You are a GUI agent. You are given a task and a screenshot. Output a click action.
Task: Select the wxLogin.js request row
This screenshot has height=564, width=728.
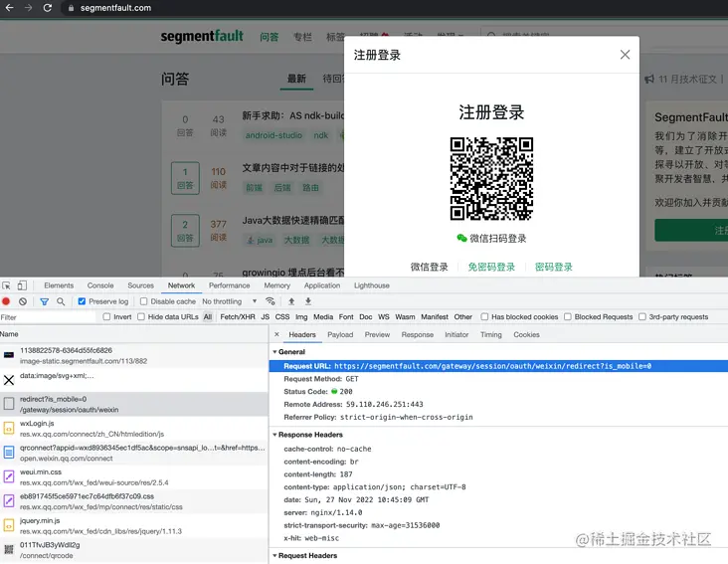coord(134,428)
